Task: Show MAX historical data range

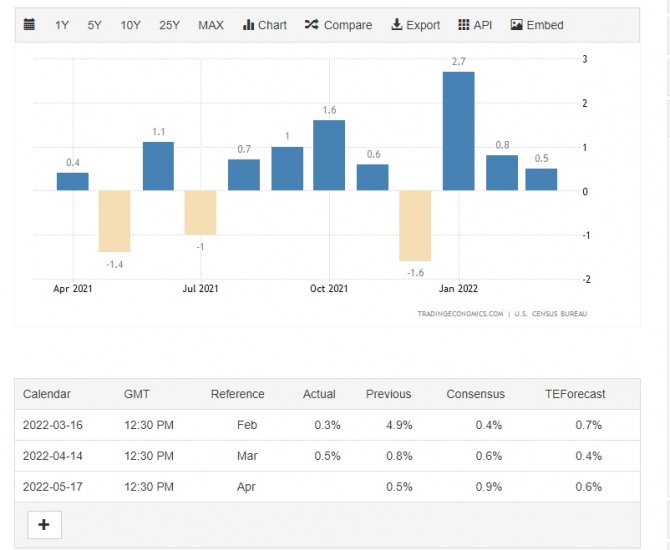Action: 211,25
